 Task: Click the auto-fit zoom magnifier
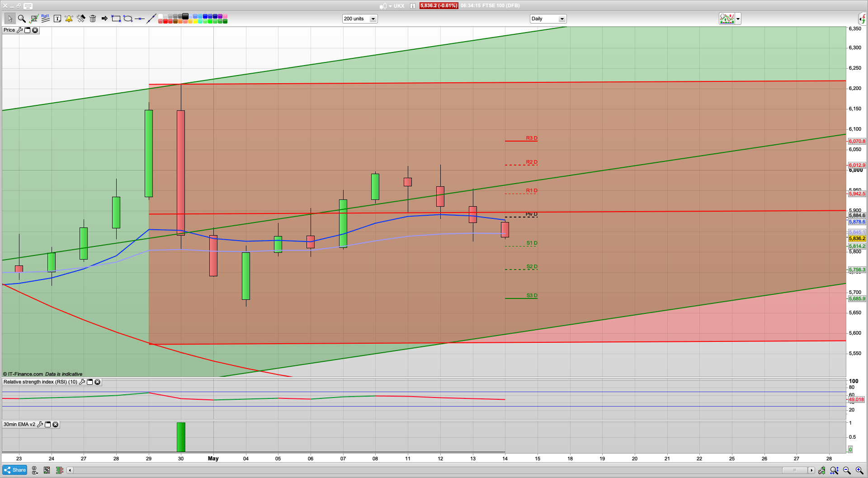coord(834,470)
